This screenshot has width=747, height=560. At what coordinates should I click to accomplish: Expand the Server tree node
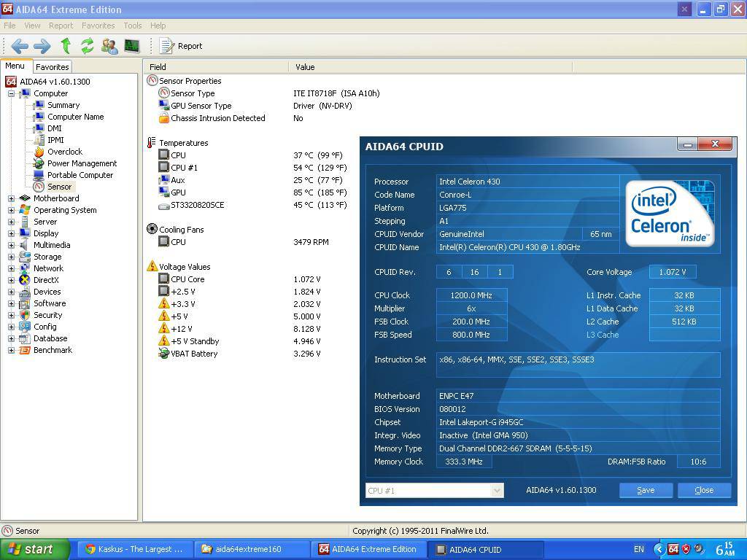[11, 222]
